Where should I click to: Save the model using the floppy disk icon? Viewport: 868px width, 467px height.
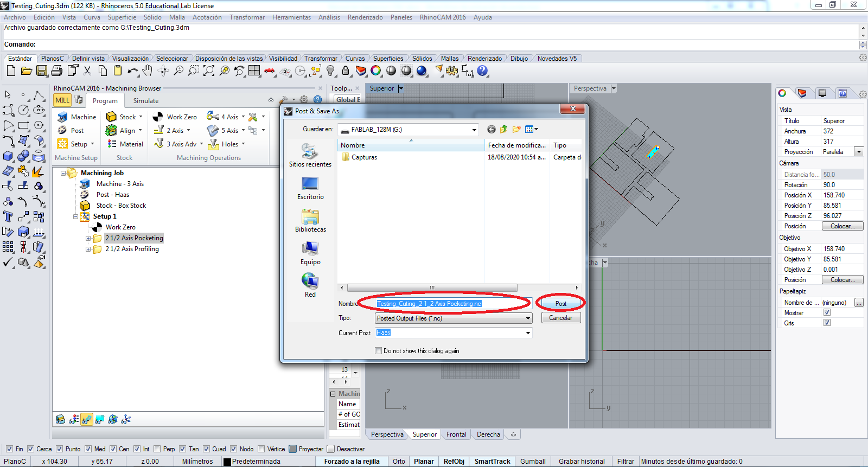click(42, 71)
